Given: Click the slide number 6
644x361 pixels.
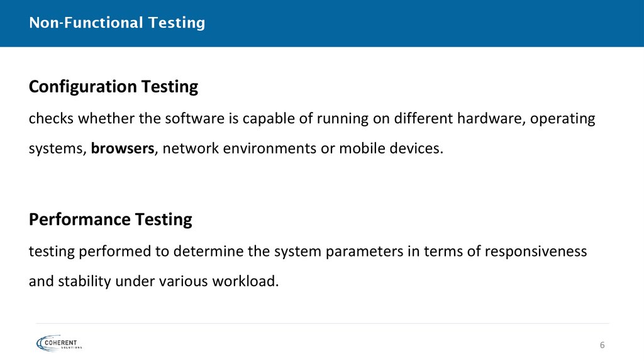Looking at the screenshot, I should coord(602,345).
